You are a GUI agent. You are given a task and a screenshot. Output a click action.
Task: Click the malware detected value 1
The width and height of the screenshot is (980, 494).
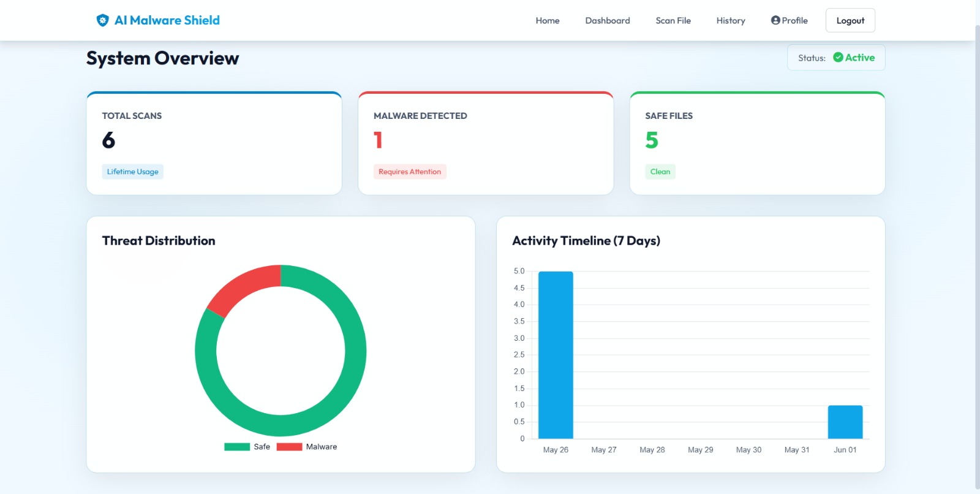(x=378, y=140)
